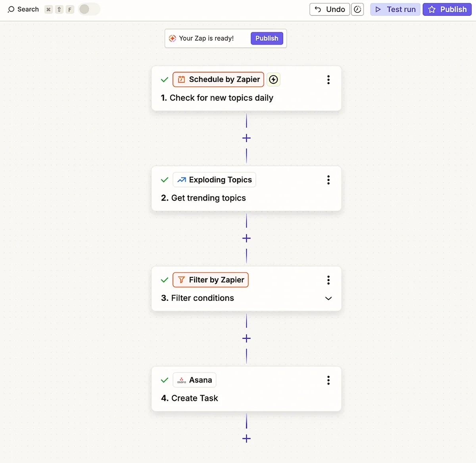Open step 2 three-dot menu
Screen dimensions: 476x463
(x=328, y=180)
